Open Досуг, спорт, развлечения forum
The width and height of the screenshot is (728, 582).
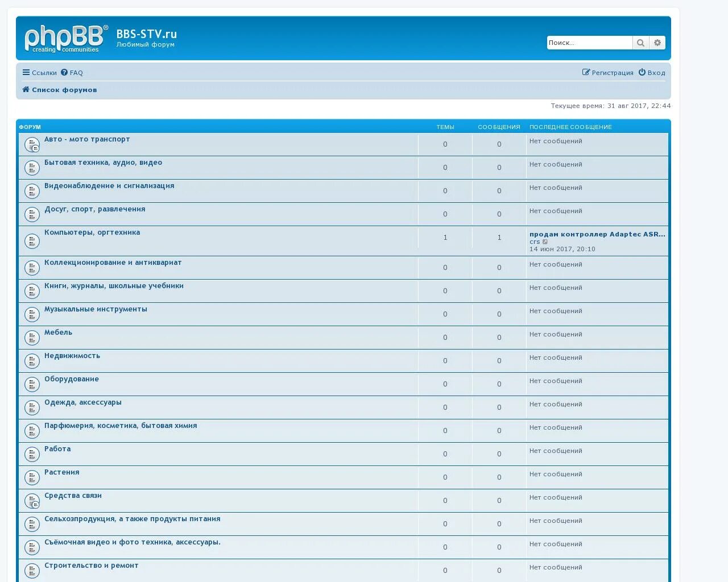(95, 209)
